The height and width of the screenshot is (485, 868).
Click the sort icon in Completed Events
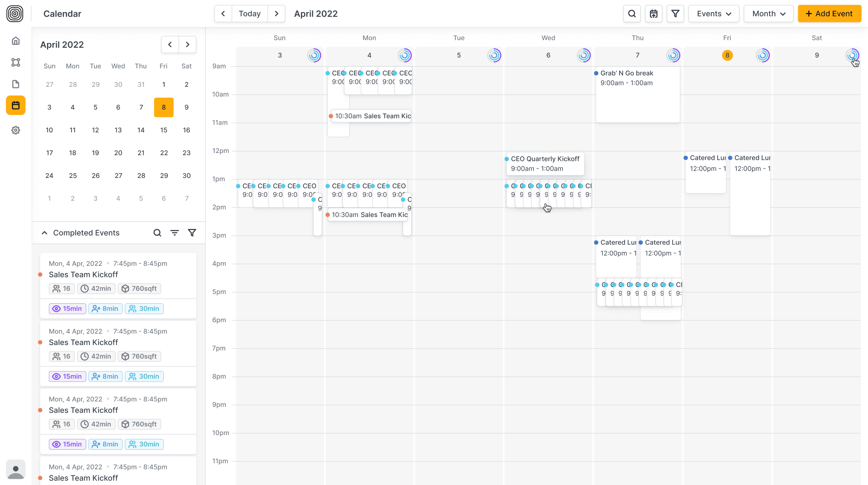point(175,233)
